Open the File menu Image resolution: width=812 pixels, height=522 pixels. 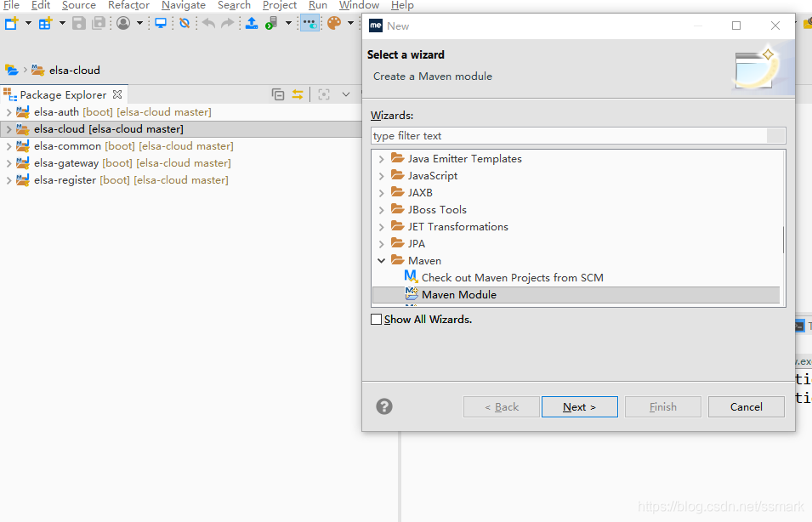point(11,5)
